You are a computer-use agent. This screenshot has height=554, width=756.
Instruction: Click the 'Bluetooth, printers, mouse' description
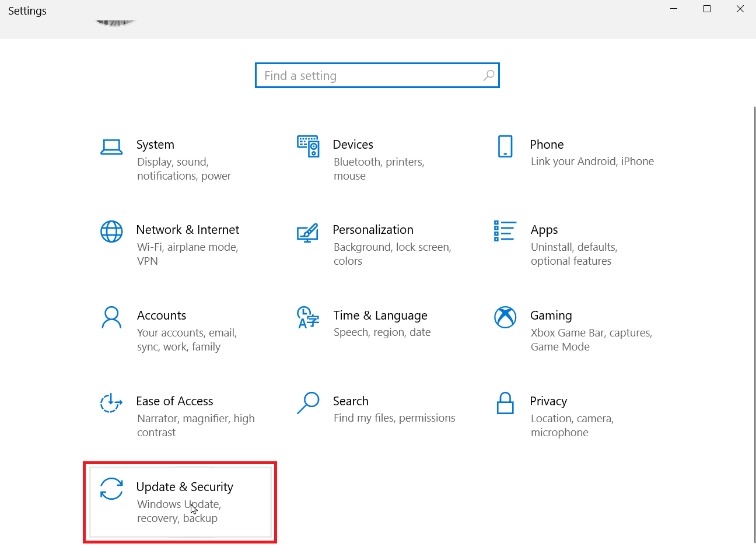click(x=379, y=169)
